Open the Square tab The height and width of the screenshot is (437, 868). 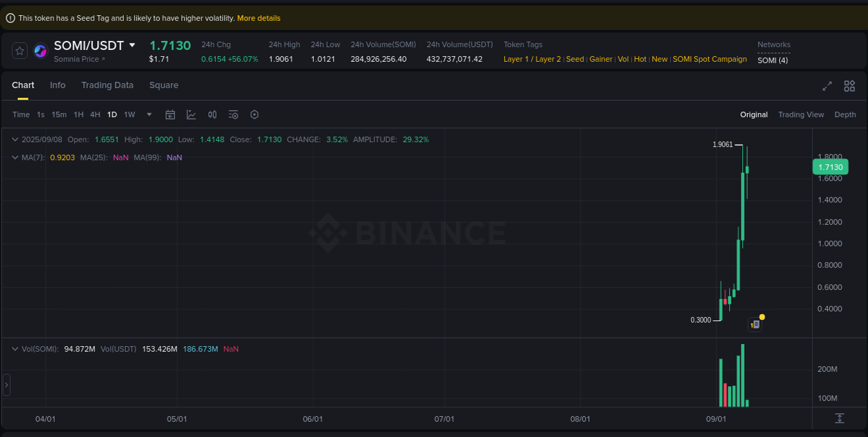tap(164, 85)
